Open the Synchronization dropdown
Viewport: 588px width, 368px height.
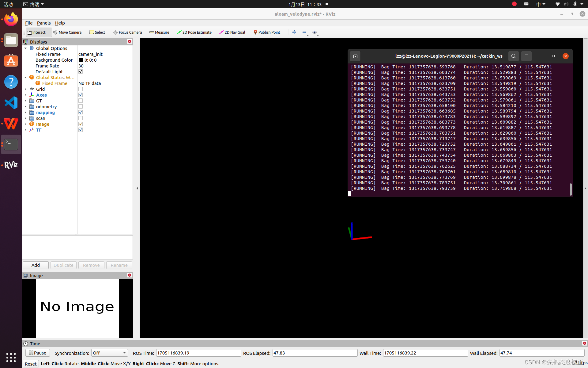pos(109,353)
